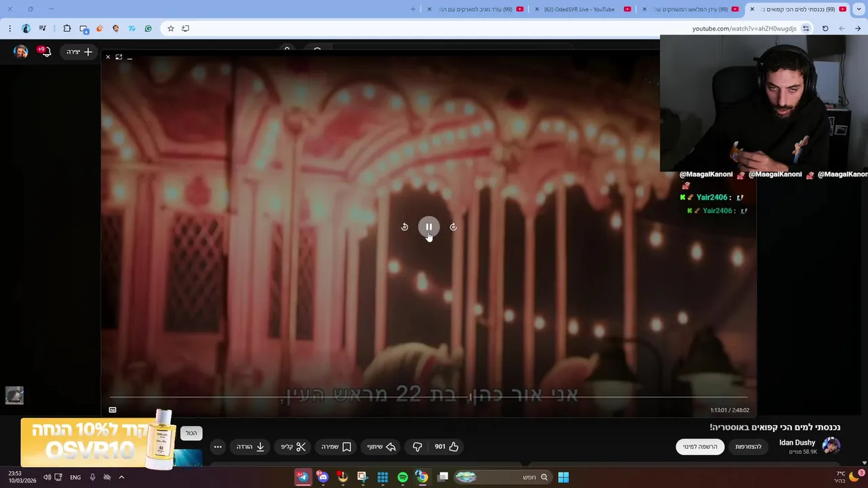This screenshot has width=868, height=488.
Task: Open the Idan Dushy channel avatar
Action: (831, 446)
